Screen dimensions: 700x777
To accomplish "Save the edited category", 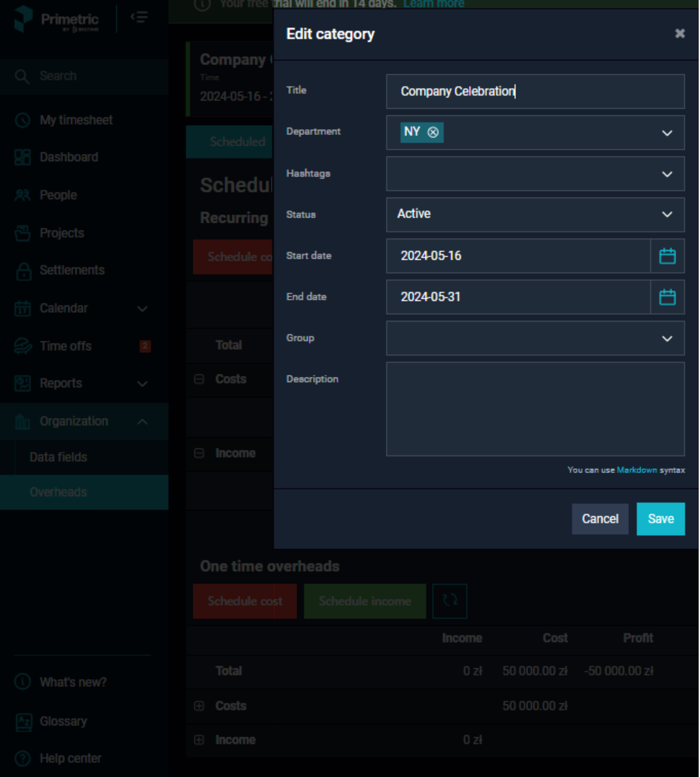I will (x=660, y=519).
